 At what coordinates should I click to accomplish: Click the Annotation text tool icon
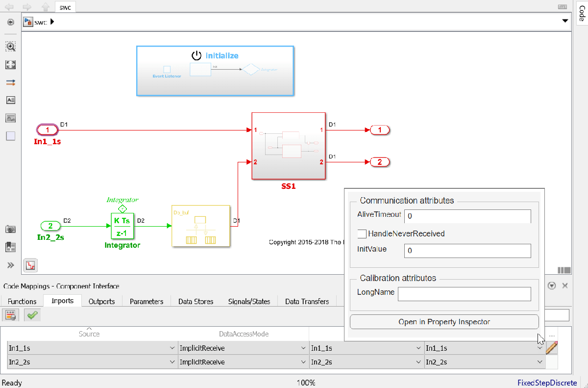click(x=10, y=100)
